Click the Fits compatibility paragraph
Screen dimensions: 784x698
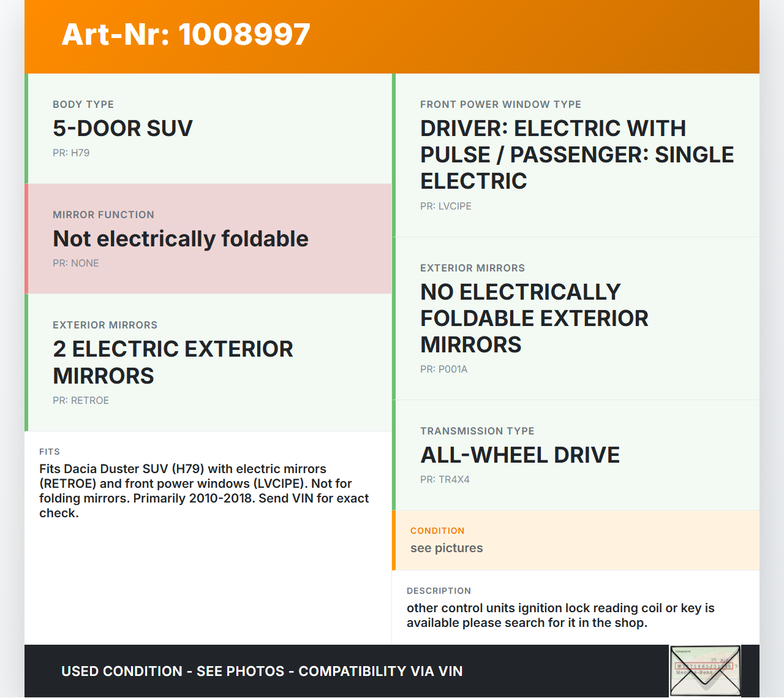[x=204, y=491]
